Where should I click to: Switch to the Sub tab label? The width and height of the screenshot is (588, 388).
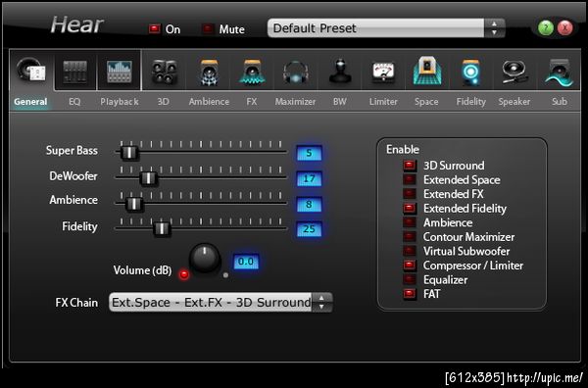coord(560,102)
